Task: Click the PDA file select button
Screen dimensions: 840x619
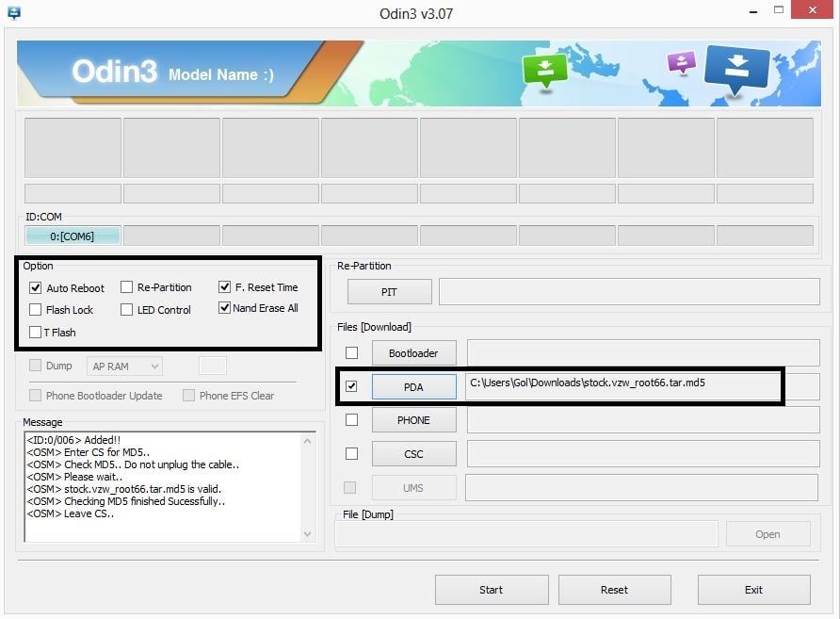Action: pos(413,386)
